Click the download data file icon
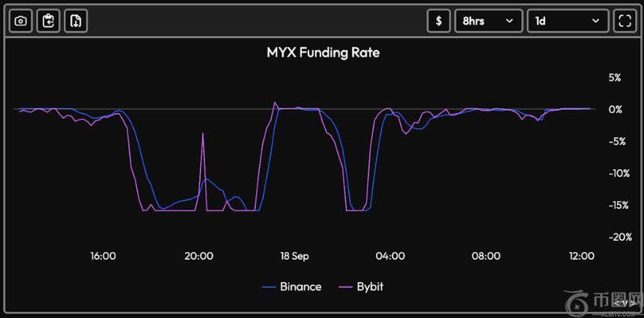 click(x=76, y=21)
